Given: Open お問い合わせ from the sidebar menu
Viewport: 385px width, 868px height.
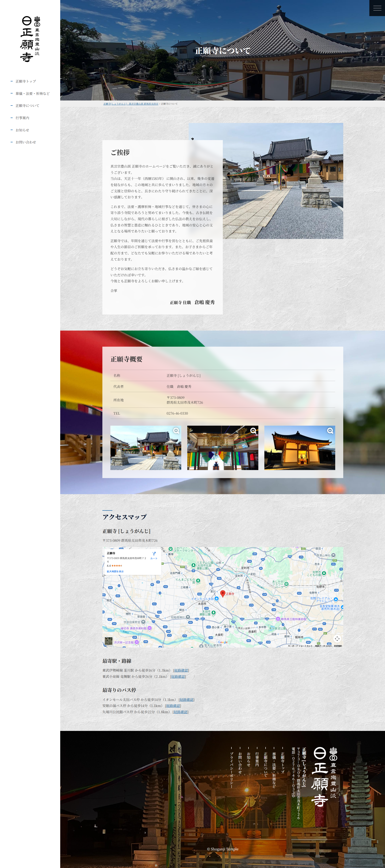Looking at the screenshot, I should click(x=25, y=142).
